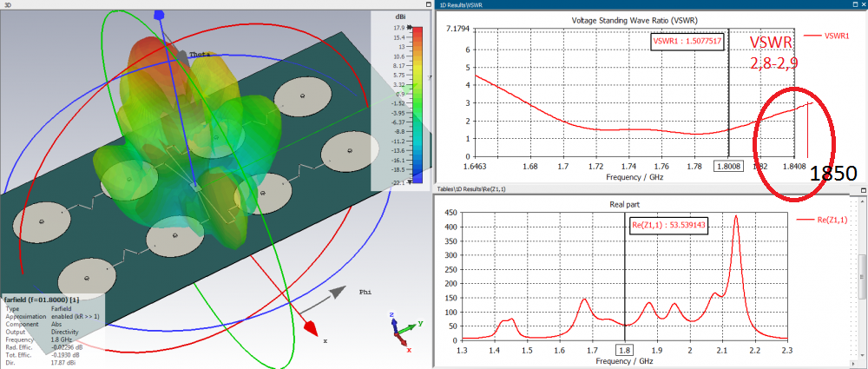Click the Voltage Standing Wave Ratio (VSWR) title
This screenshot has width=868, height=369.
pyautogui.click(x=635, y=21)
